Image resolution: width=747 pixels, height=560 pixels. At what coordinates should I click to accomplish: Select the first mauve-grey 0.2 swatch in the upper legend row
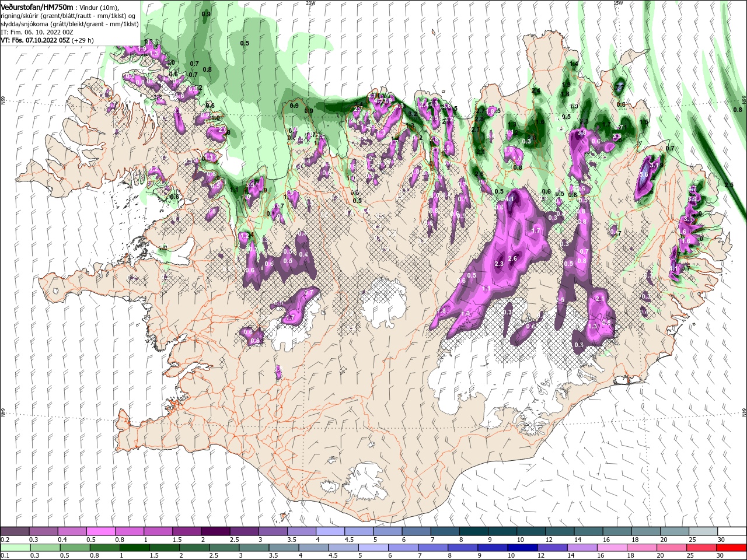click(15, 531)
